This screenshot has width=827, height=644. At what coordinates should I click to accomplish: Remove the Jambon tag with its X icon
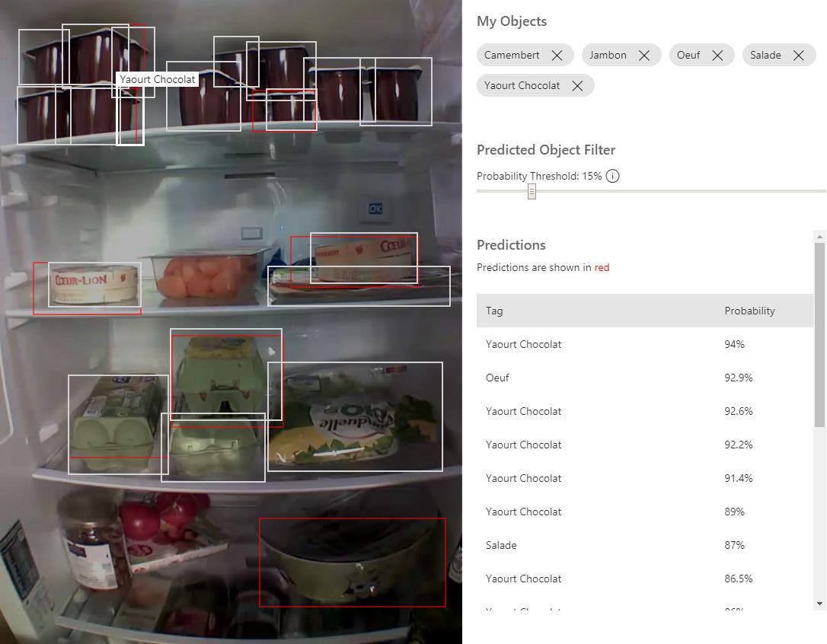tap(644, 56)
